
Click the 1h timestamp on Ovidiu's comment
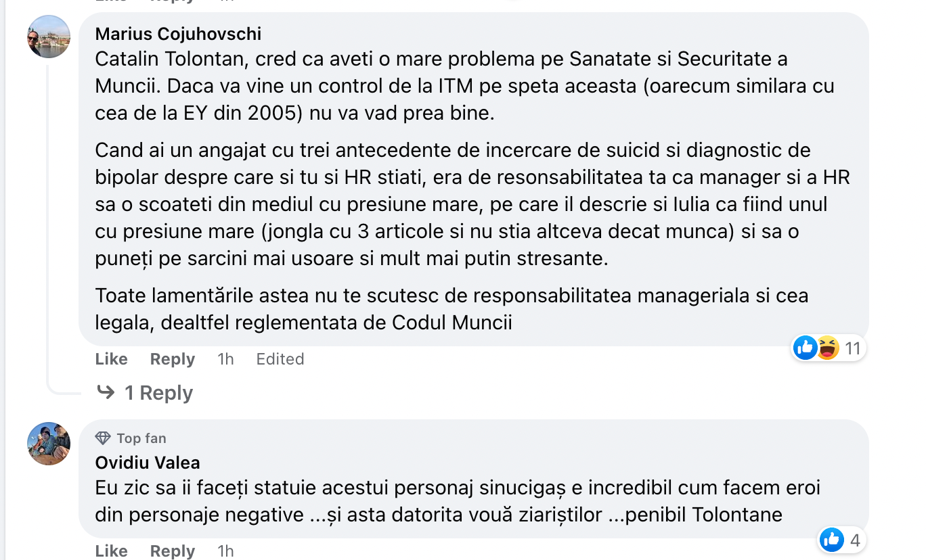pyautogui.click(x=225, y=551)
